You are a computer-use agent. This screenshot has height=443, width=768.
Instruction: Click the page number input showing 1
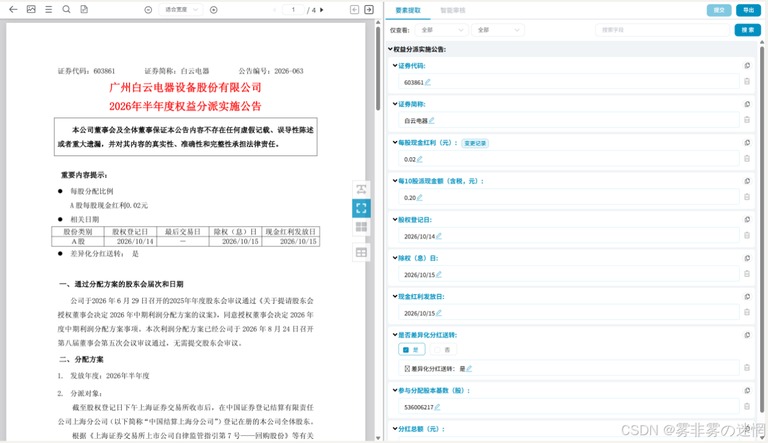coord(293,10)
